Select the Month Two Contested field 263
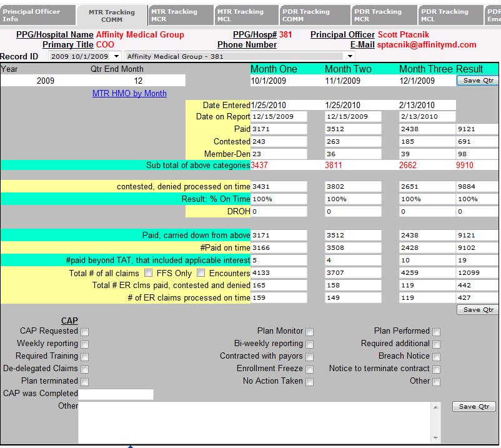The image size is (501, 448). [x=353, y=142]
